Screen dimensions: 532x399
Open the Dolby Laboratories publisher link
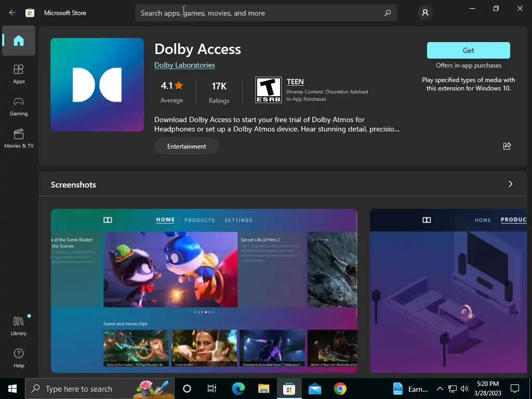coord(184,65)
